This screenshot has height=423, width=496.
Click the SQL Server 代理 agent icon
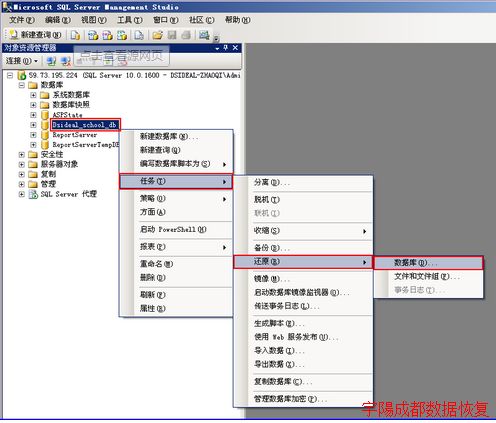coord(33,194)
